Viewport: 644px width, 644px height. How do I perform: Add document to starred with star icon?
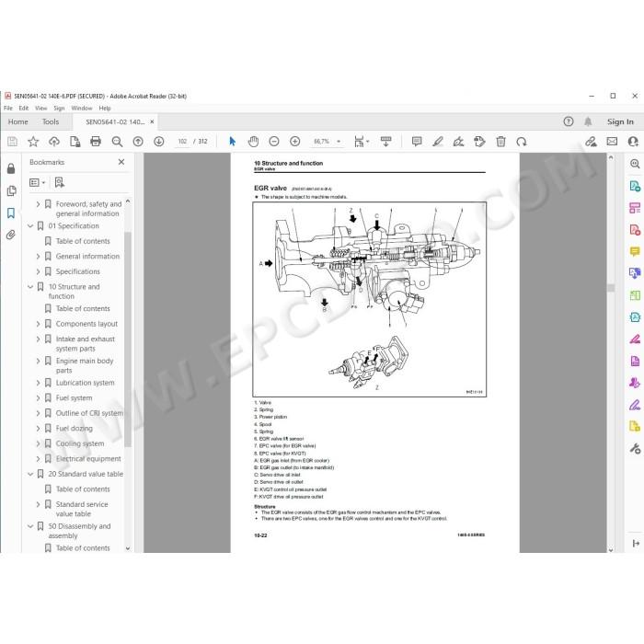33,142
